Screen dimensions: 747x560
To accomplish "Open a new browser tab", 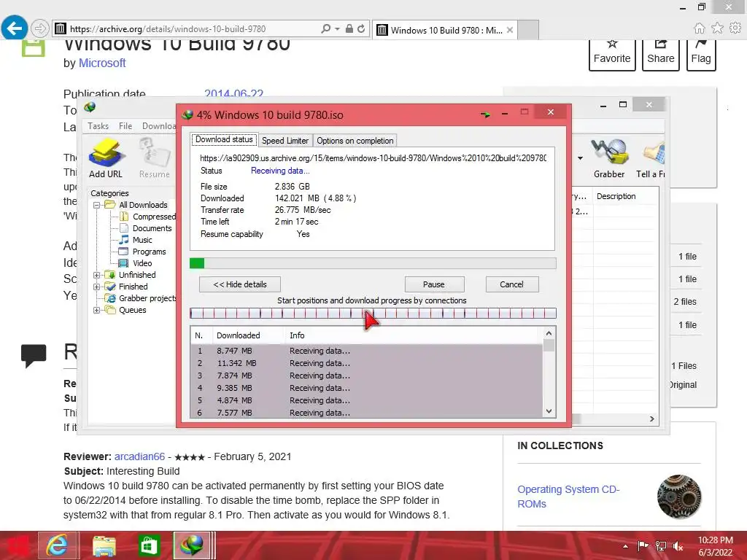I will point(528,30).
